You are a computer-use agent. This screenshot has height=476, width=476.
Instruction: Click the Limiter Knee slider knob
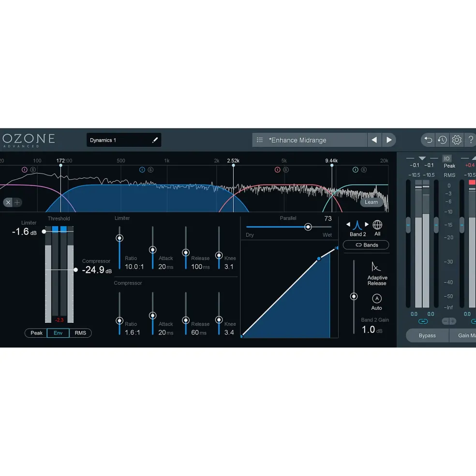point(219,256)
